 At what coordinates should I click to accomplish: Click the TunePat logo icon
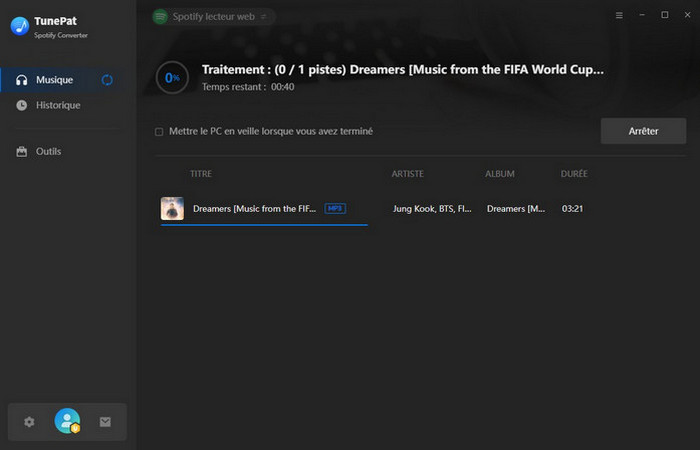[19, 26]
